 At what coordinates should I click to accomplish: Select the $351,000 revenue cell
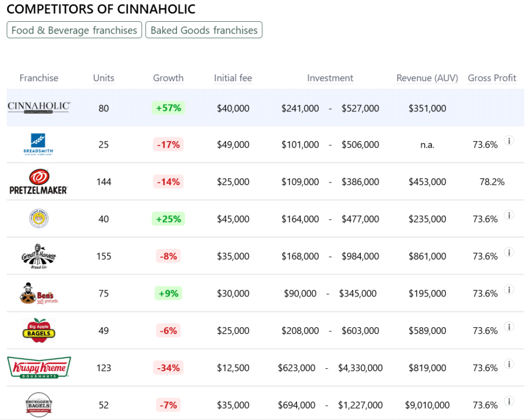[x=427, y=108]
